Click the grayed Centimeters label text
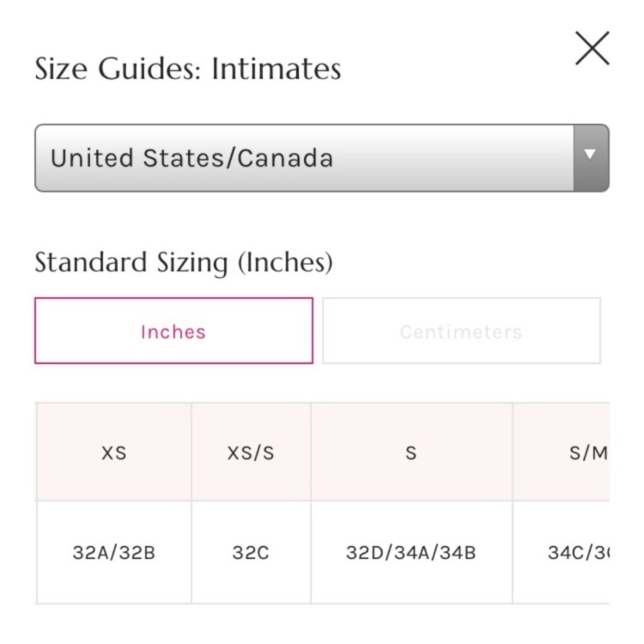 [x=461, y=332]
